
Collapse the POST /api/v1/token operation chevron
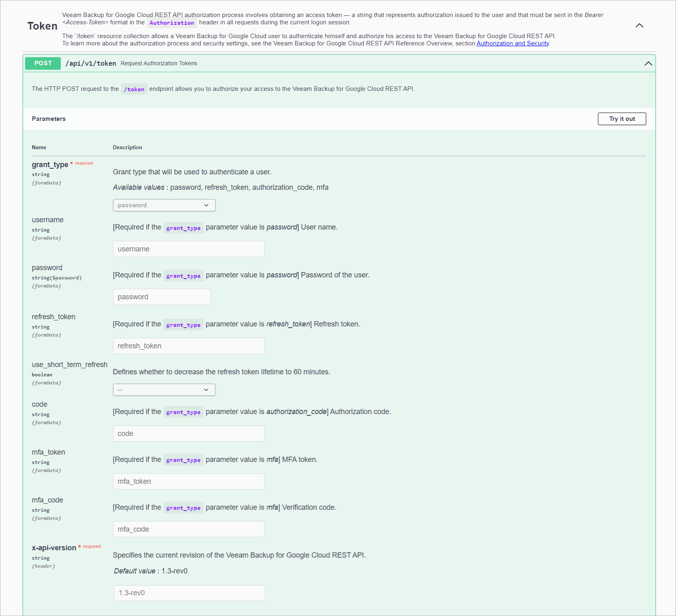pos(648,63)
